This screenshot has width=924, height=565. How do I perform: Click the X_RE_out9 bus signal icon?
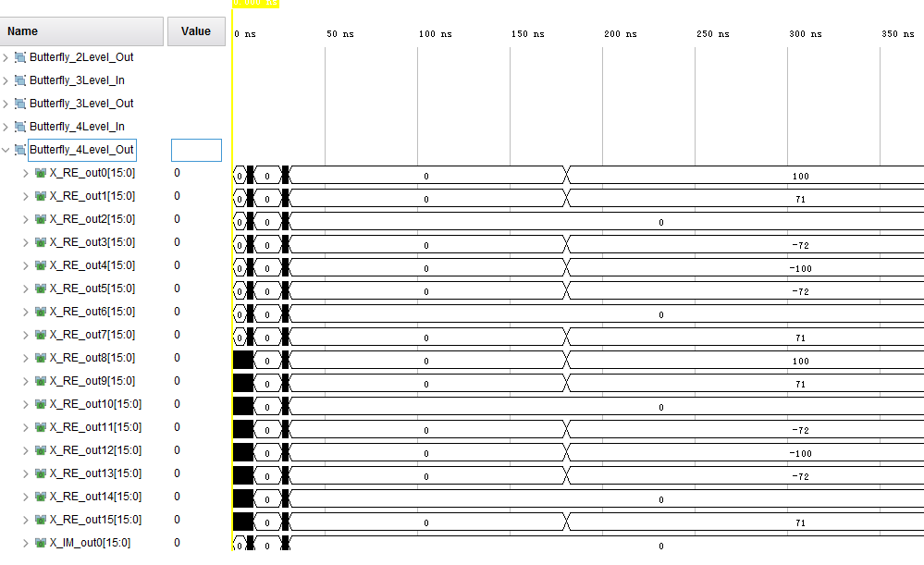[x=41, y=381]
